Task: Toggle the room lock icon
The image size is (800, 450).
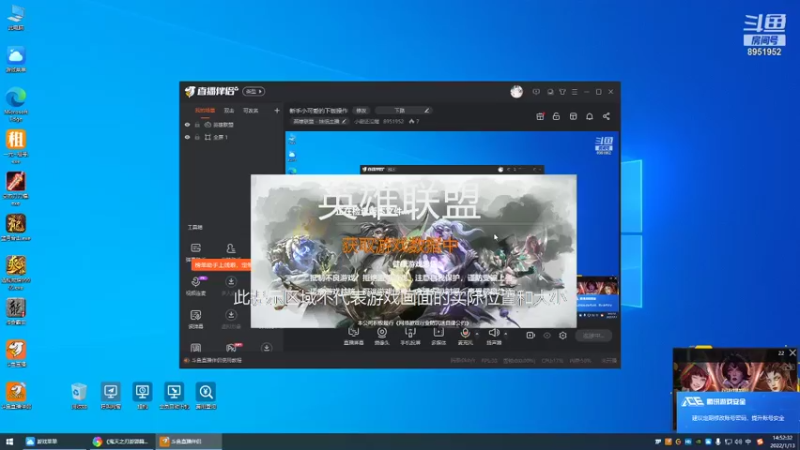Action: [556, 116]
